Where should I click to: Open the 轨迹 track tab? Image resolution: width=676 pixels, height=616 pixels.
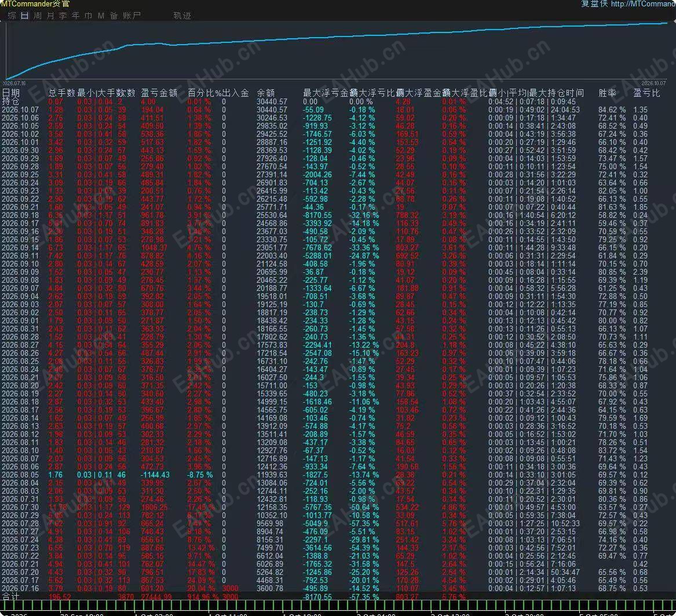[182, 16]
